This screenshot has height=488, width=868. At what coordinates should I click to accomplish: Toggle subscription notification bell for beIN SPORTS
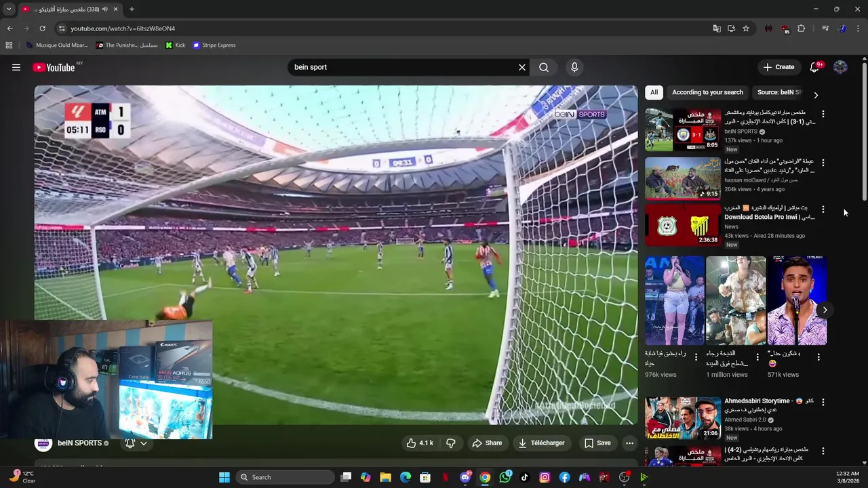130,443
